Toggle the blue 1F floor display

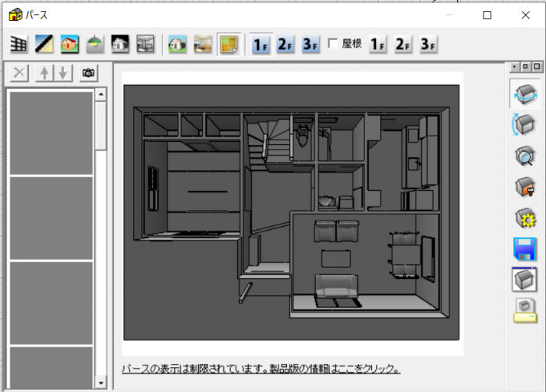click(x=261, y=44)
